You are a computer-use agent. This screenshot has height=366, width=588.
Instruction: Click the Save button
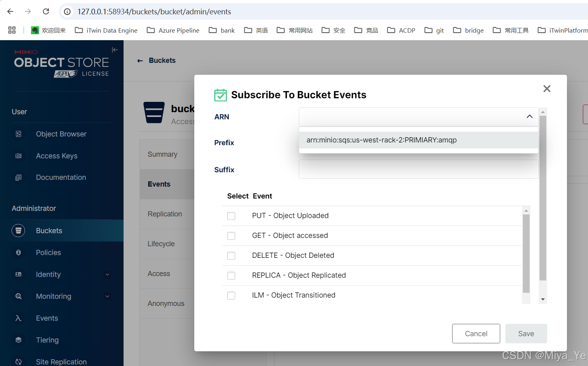tap(526, 334)
